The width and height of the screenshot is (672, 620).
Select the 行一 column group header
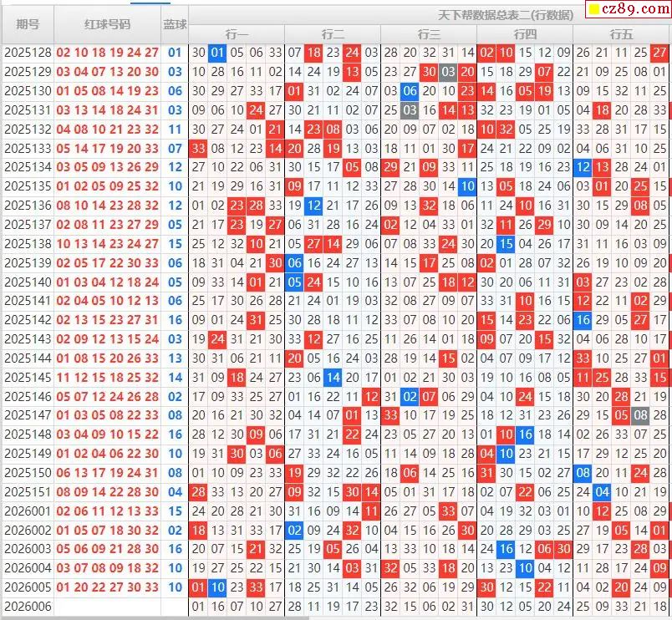tap(237, 33)
